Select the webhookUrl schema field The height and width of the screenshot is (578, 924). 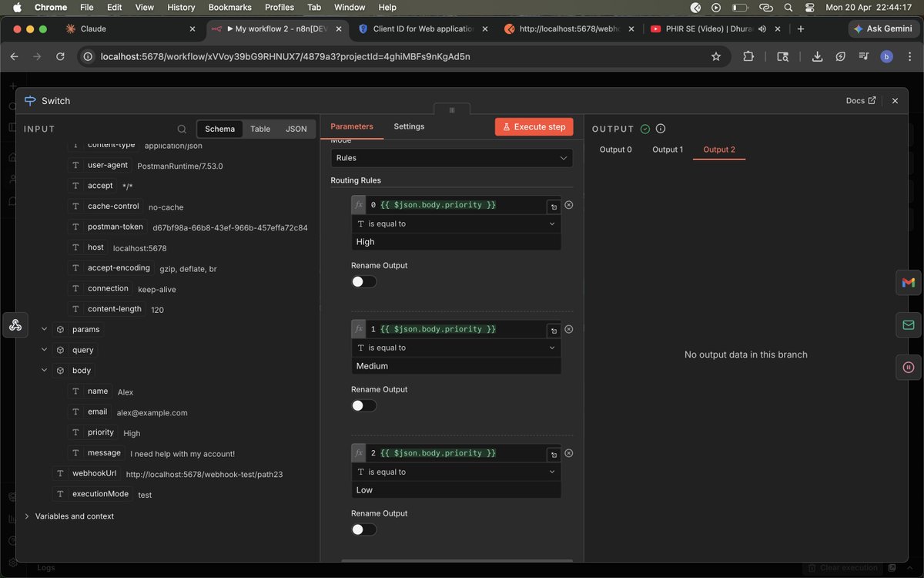[x=86, y=473]
